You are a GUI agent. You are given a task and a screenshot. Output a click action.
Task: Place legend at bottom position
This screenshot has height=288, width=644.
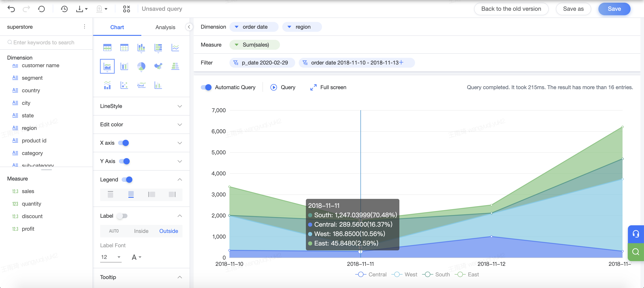pos(131,194)
